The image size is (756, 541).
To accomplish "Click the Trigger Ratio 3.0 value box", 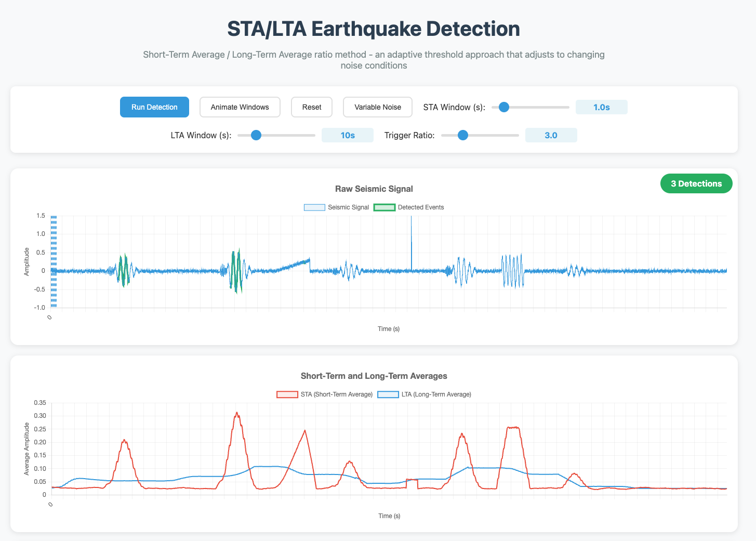I will click(551, 135).
